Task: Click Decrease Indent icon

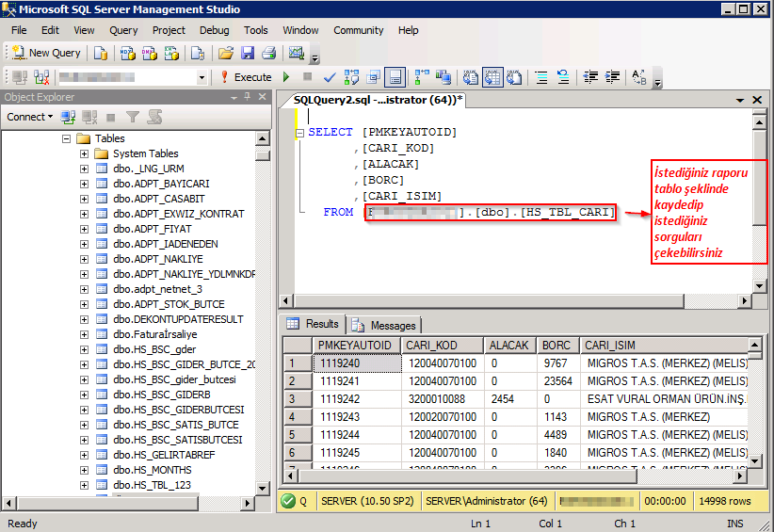Action: click(590, 77)
